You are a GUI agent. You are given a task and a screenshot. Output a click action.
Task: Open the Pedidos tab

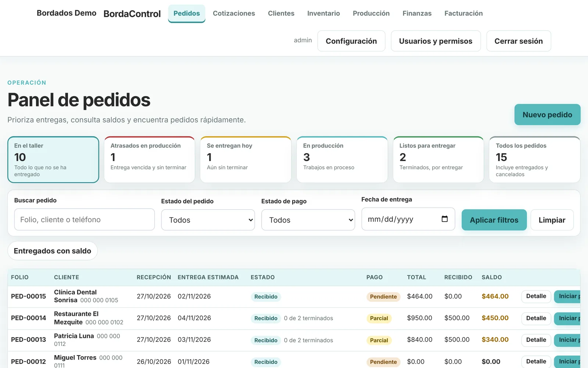[x=187, y=13]
